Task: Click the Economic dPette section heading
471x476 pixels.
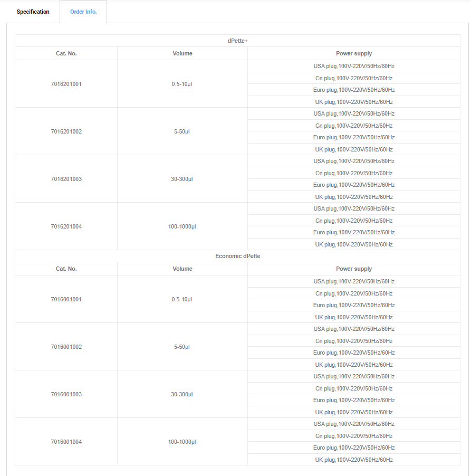Action: click(237, 256)
